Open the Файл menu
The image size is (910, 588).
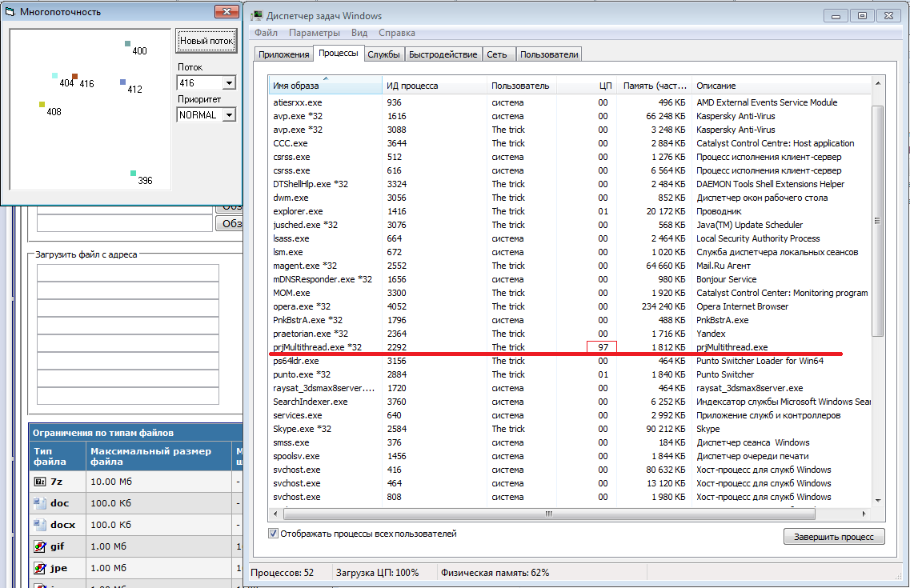(x=266, y=33)
